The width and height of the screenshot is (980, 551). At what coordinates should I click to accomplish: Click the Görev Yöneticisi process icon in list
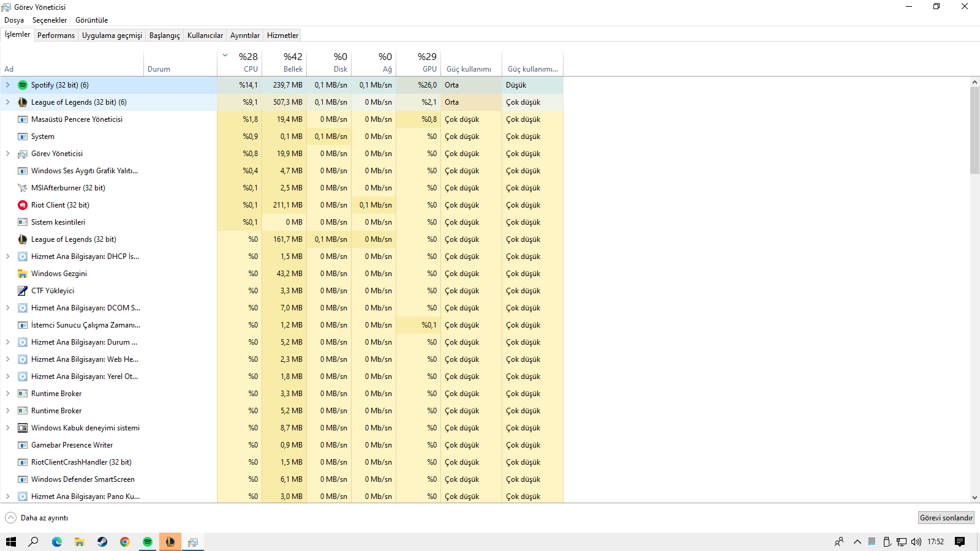point(23,154)
